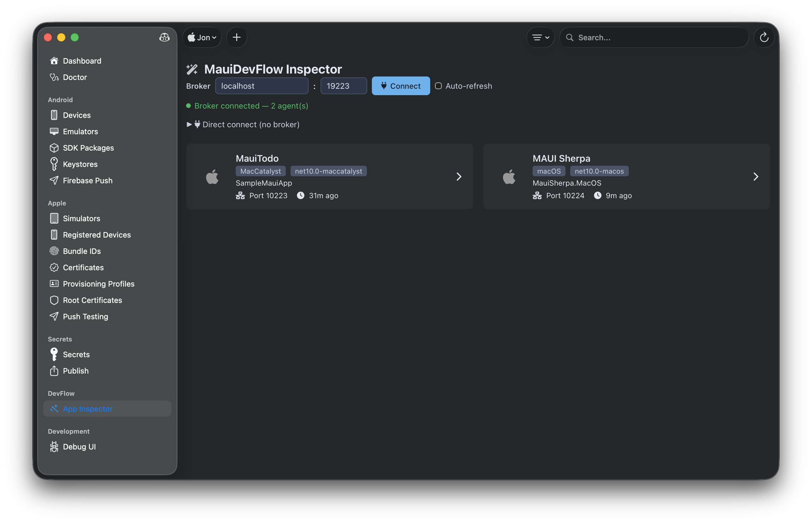Open the Jon profile dropdown
Viewport: 812px width, 523px height.
(x=202, y=37)
